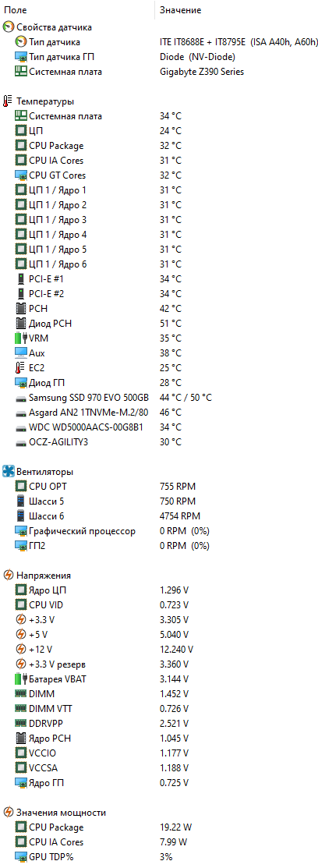This screenshot has height=868, width=318.
Task: Select the GPU TDP% row
Action: pyautogui.click(x=159, y=857)
